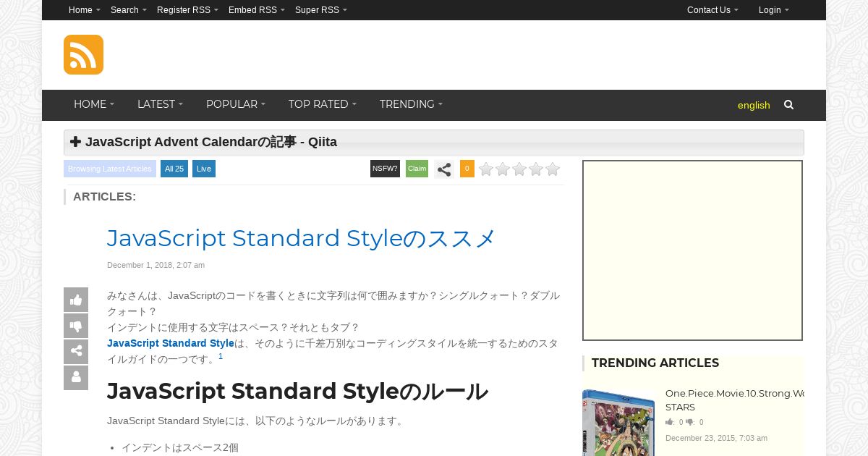The image size is (868, 456).
Task: Switch language via english link
Action: click(x=754, y=105)
